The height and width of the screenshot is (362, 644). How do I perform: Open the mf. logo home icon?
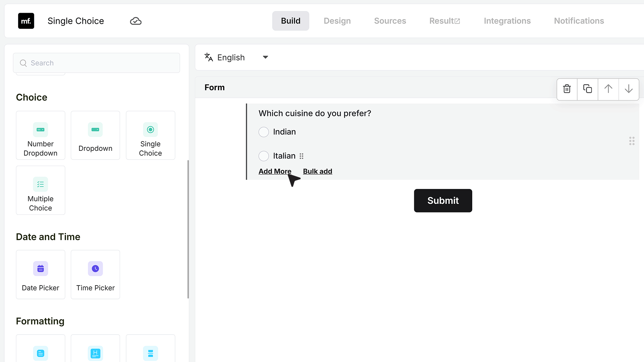[26, 21]
